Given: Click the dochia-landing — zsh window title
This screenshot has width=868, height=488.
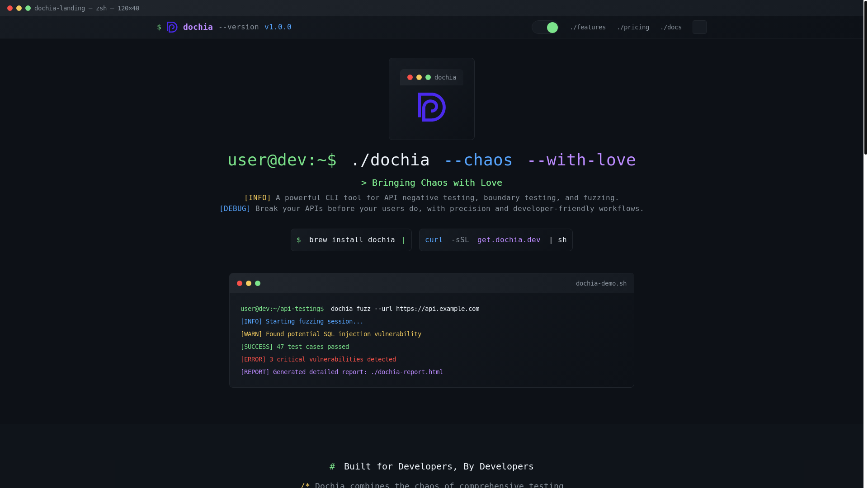Looking at the screenshot, I should click(x=87, y=8).
